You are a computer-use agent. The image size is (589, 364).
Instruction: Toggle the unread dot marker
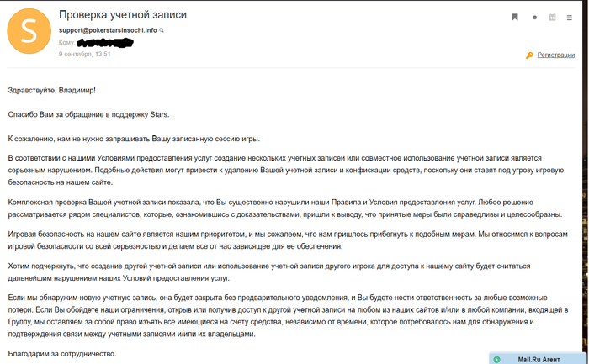[534, 17]
